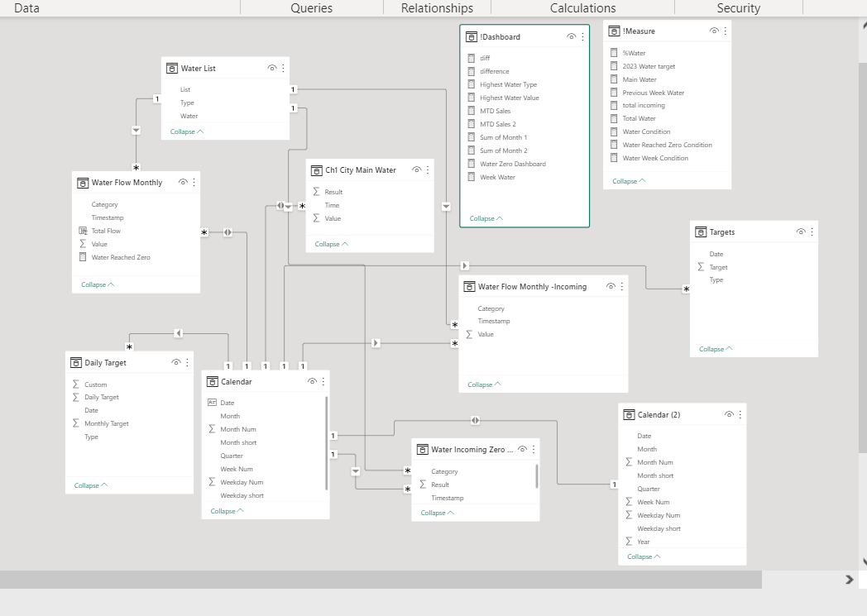Toggle visibility of Ch1 City Main Water

click(x=416, y=170)
